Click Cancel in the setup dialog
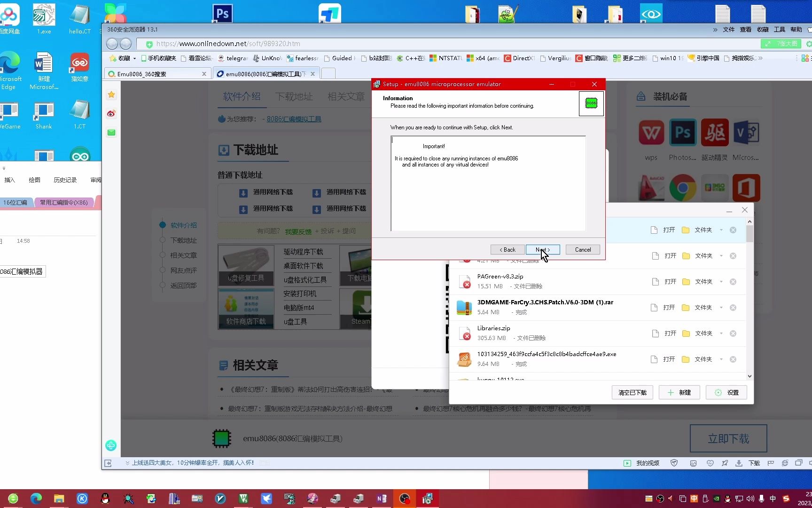 point(583,250)
